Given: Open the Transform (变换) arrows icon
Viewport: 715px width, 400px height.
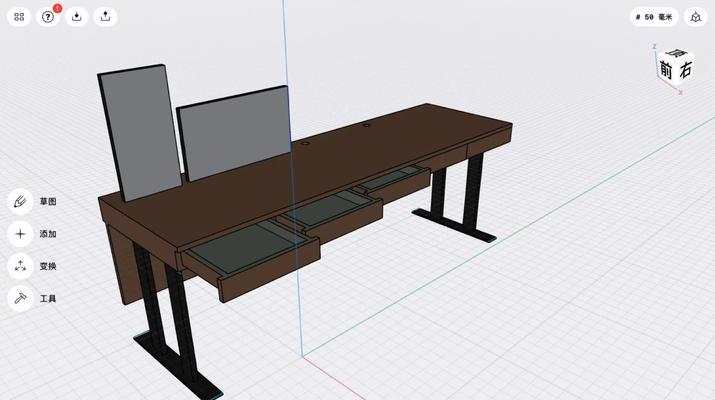Looking at the screenshot, I should pyautogui.click(x=20, y=266).
